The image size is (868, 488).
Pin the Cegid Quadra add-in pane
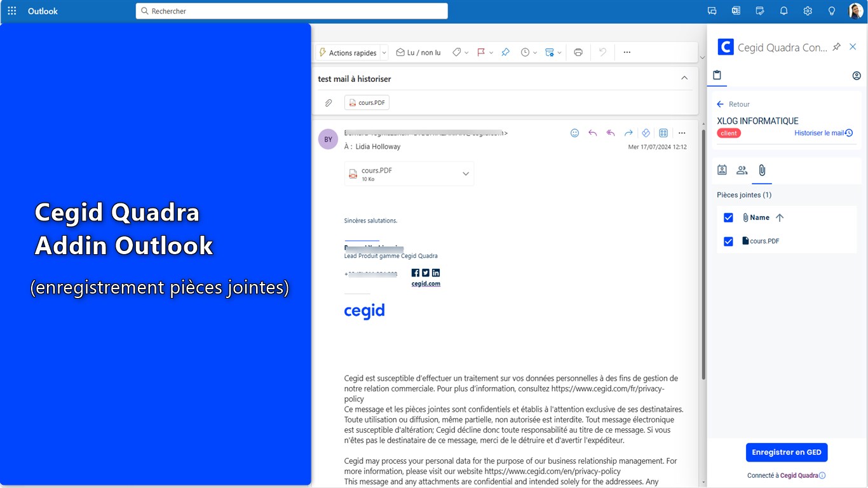tap(836, 47)
